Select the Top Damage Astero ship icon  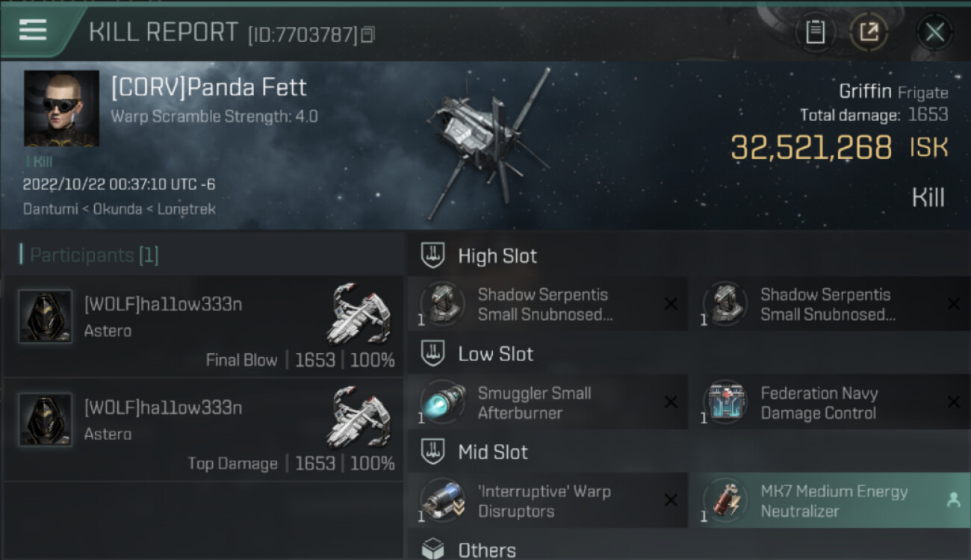pyautogui.click(x=359, y=417)
